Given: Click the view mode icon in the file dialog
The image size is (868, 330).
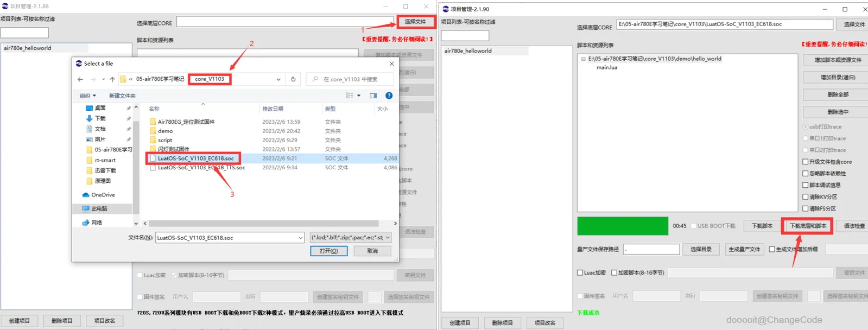Looking at the screenshot, I should [350, 96].
